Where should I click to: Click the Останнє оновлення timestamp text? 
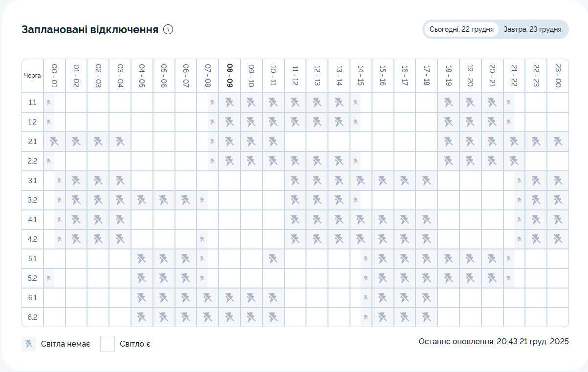pyautogui.click(x=494, y=341)
